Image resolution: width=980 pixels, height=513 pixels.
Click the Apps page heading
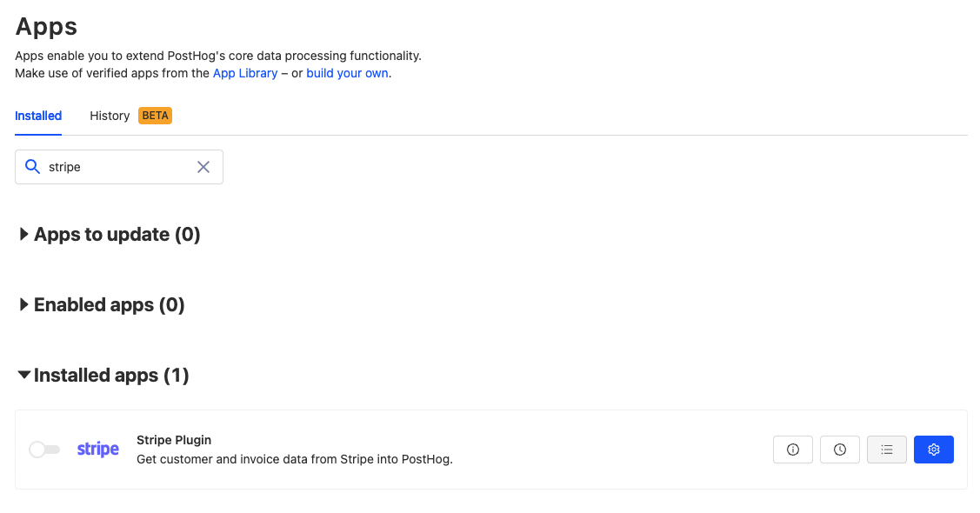click(45, 26)
